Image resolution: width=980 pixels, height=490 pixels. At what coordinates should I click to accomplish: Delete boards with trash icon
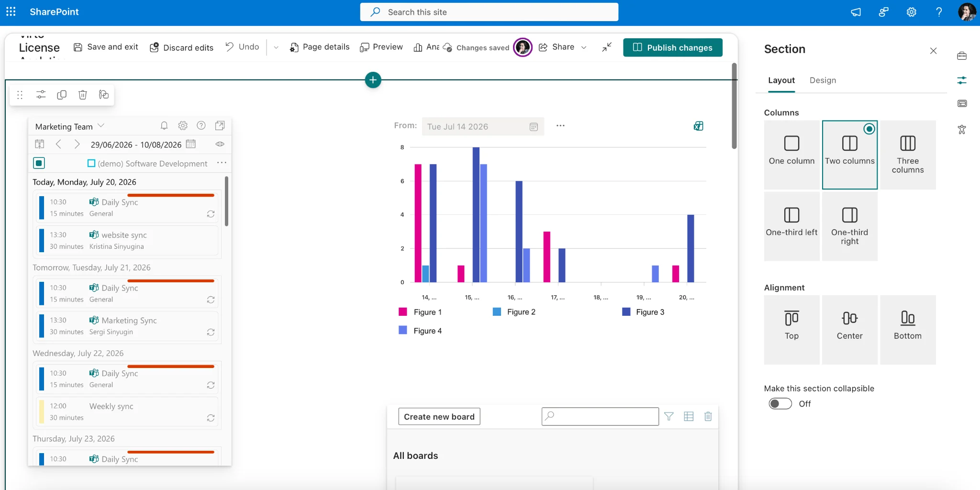[x=708, y=416]
